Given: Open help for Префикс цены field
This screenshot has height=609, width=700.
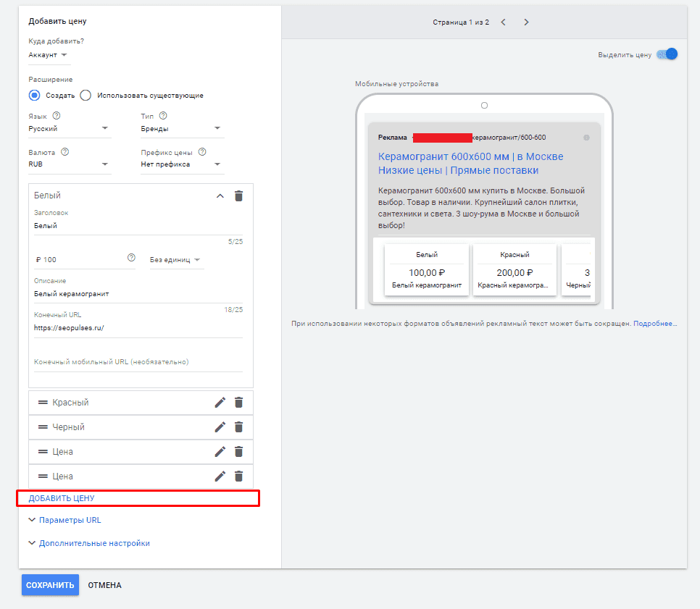Looking at the screenshot, I should point(202,151).
